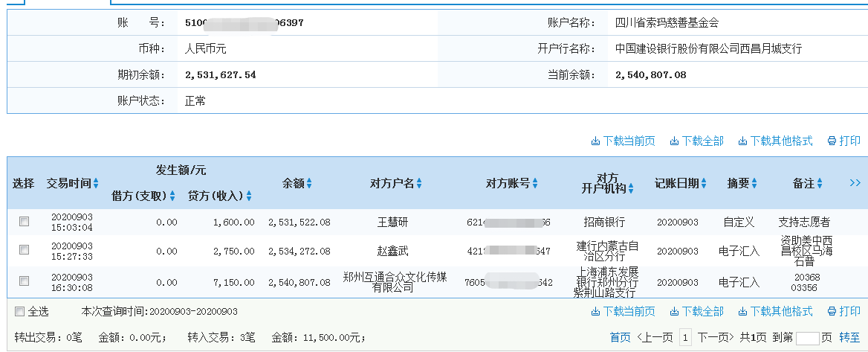Go to 首页 in pagination

(620, 337)
